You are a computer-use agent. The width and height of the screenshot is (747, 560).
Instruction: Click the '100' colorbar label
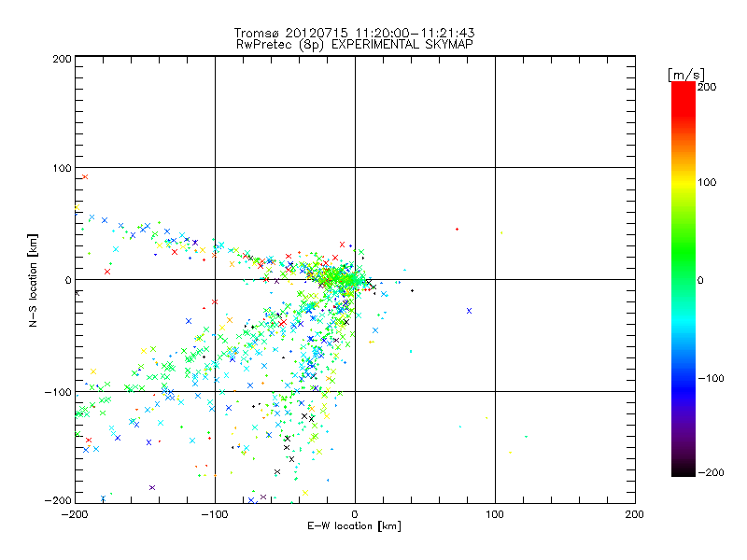click(707, 182)
